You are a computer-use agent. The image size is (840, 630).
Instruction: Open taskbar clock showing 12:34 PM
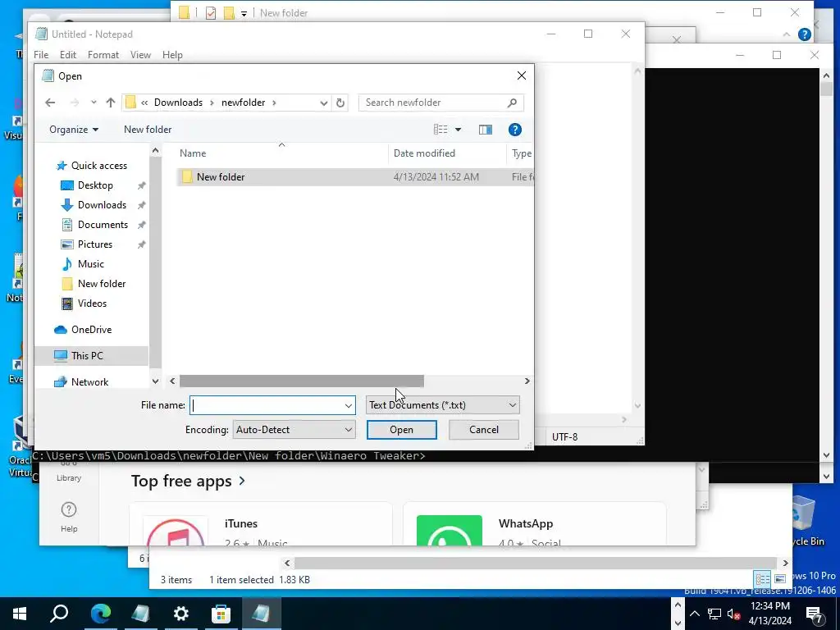click(769, 614)
